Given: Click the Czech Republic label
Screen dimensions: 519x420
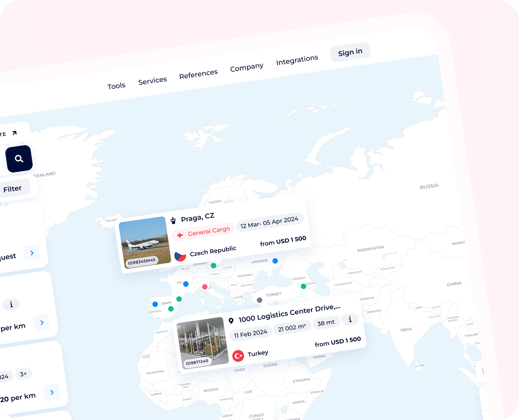Looking at the screenshot, I should 213,251.
